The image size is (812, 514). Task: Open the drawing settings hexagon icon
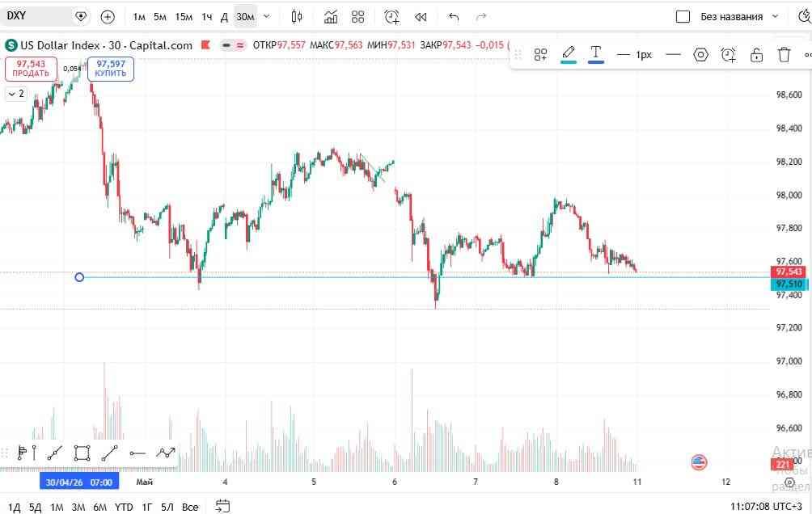(x=700, y=54)
